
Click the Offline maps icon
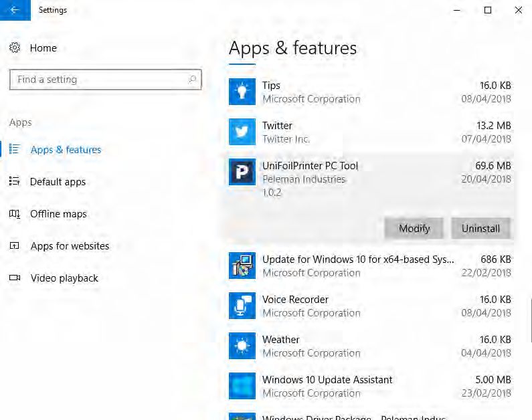[x=14, y=213]
